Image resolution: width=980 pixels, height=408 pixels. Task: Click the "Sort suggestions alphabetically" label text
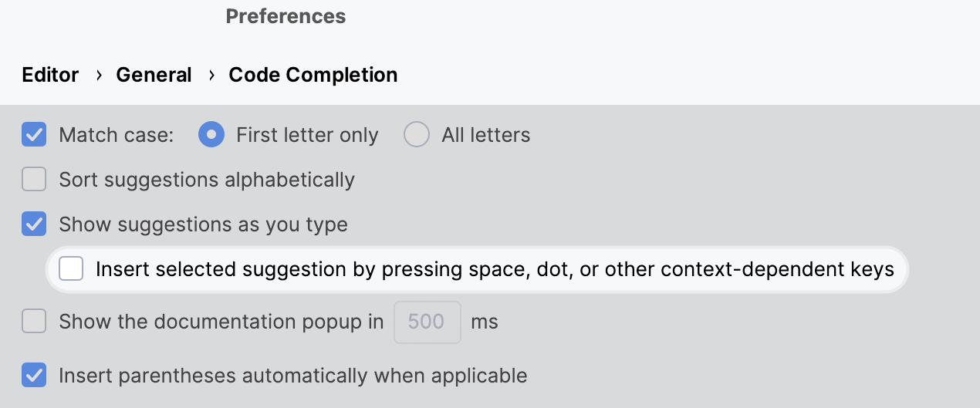(x=207, y=180)
